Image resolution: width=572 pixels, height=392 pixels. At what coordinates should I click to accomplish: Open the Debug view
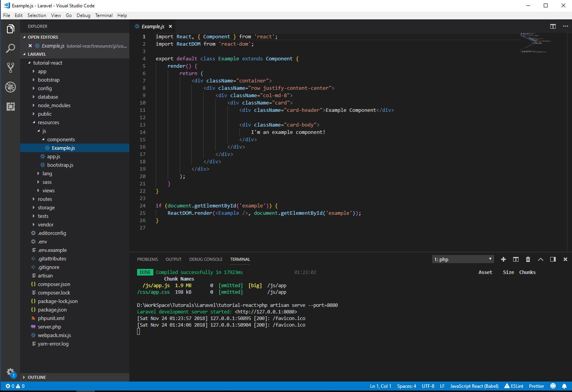[x=10, y=87]
